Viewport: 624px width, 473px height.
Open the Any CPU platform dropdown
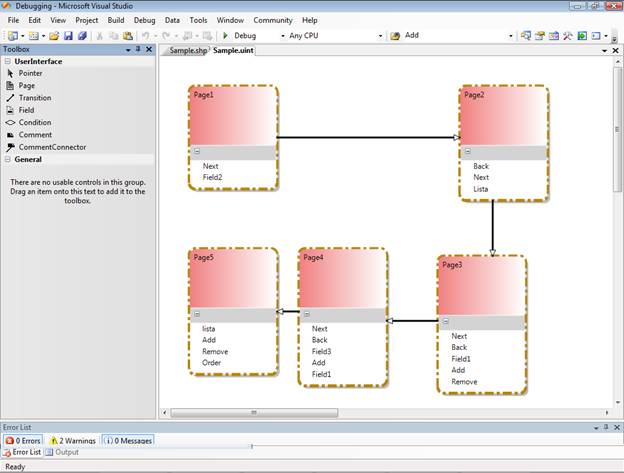click(335, 36)
